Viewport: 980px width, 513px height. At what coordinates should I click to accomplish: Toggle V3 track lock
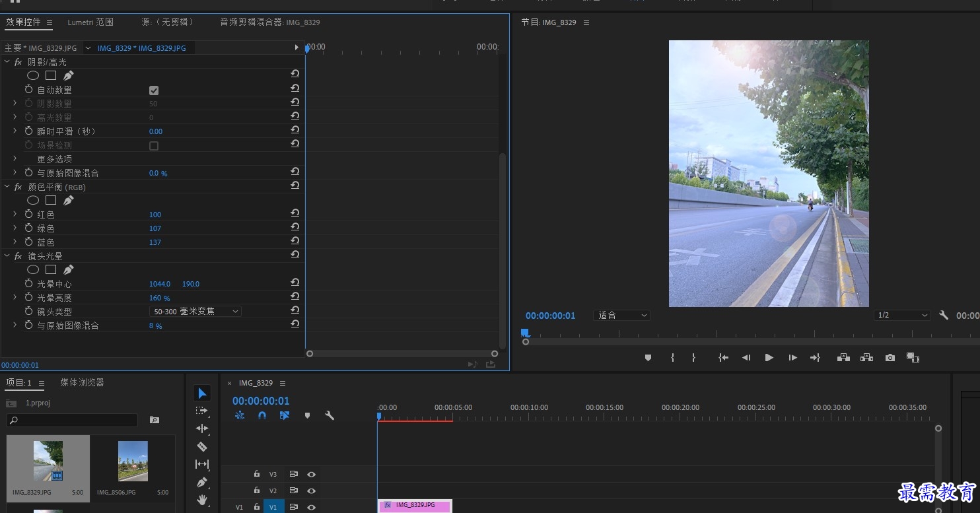click(257, 474)
